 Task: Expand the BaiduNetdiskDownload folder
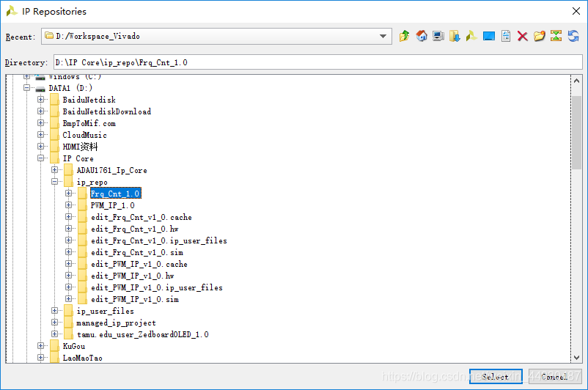pyautogui.click(x=40, y=111)
